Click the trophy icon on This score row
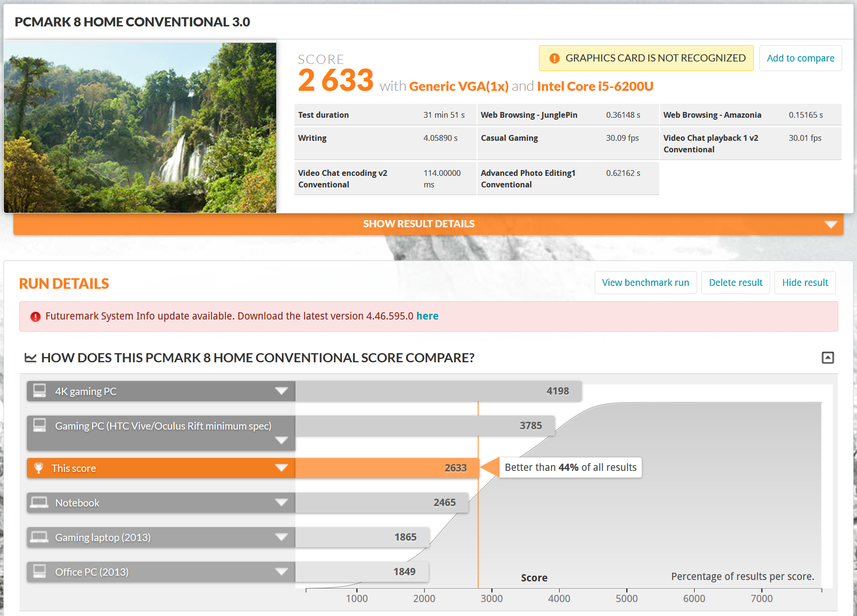This screenshot has height=616, width=857. click(39, 468)
